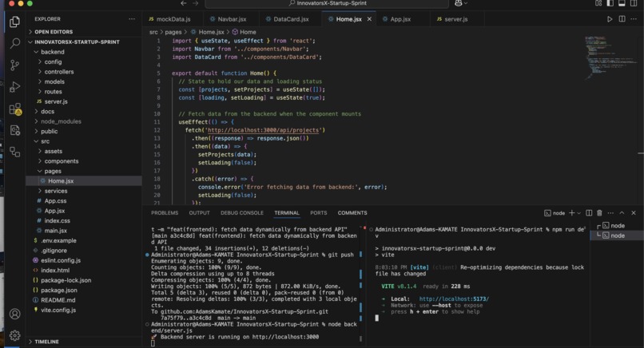Click the pages breadcrumb segment
Viewport: 644px width, 348px height.
click(x=173, y=32)
